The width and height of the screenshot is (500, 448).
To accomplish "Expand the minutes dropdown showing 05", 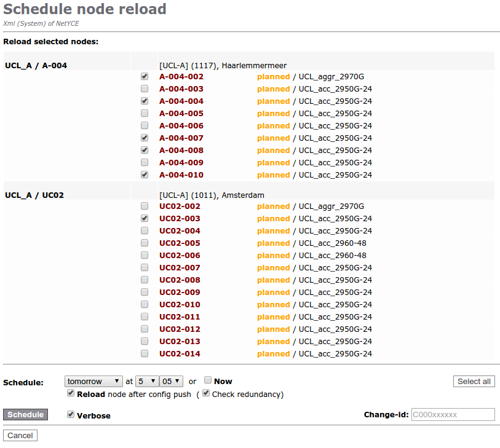I will 171,382.
